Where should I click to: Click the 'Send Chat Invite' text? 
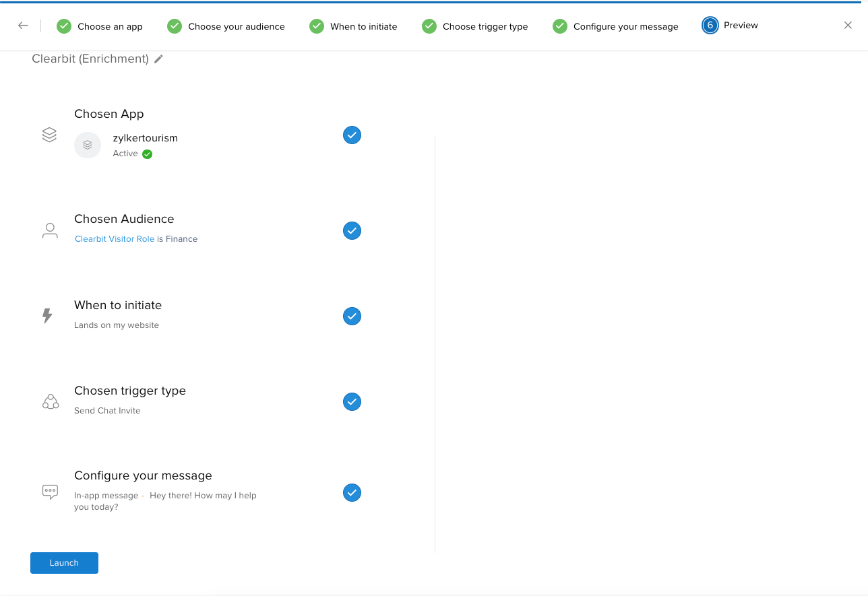coord(107,411)
